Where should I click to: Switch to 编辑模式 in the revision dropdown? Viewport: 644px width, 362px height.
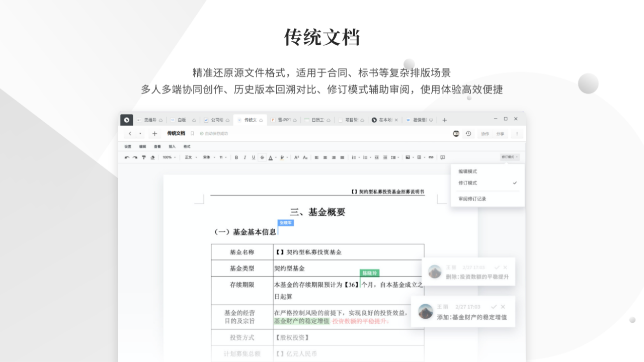(x=468, y=171)
